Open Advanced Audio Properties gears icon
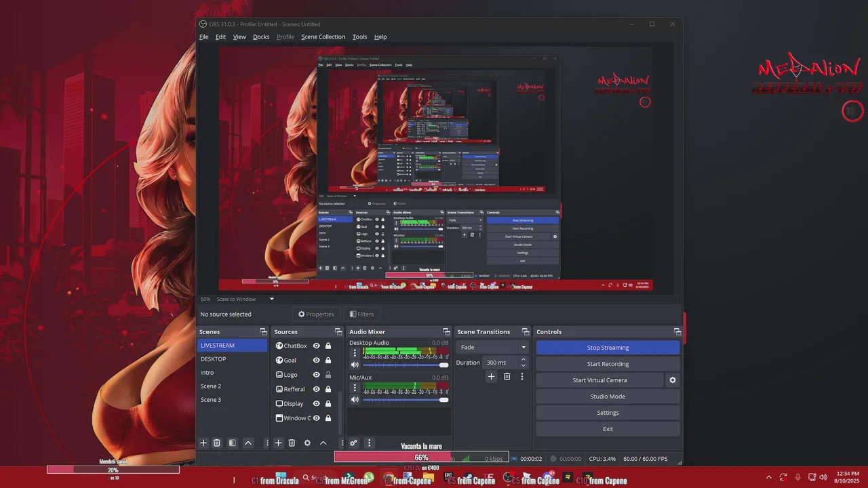868x488 pixels. (353, 443)
